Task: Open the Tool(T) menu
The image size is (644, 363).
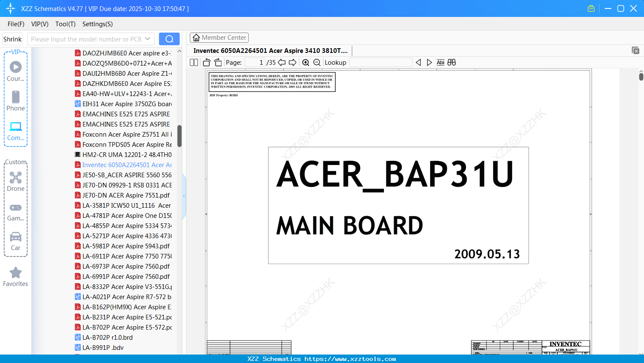Action: [x=66, y=24]
